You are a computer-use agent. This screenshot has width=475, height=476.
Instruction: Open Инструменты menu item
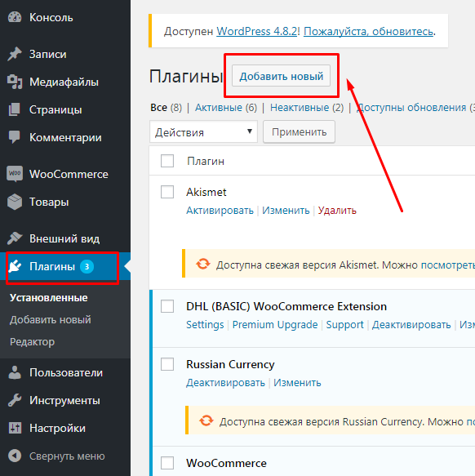65,400
